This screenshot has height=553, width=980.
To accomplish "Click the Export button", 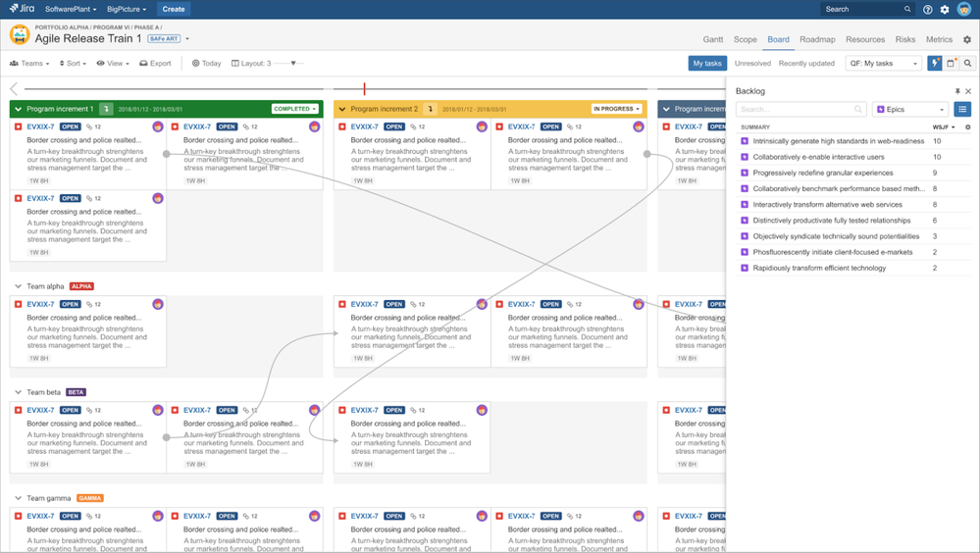I will [155, 63].
